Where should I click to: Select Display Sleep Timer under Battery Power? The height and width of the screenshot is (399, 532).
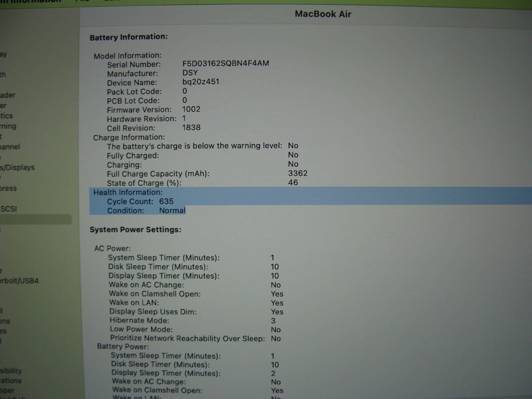click(166, 373)
